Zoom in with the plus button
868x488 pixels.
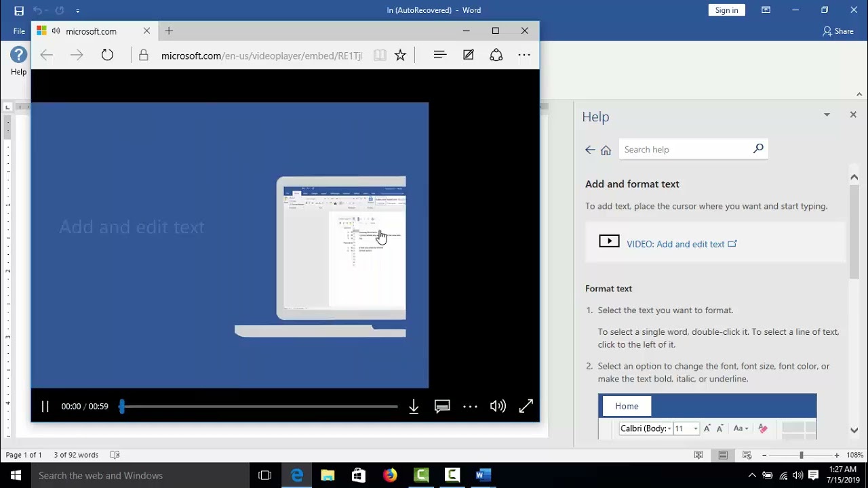coord(837,455)
